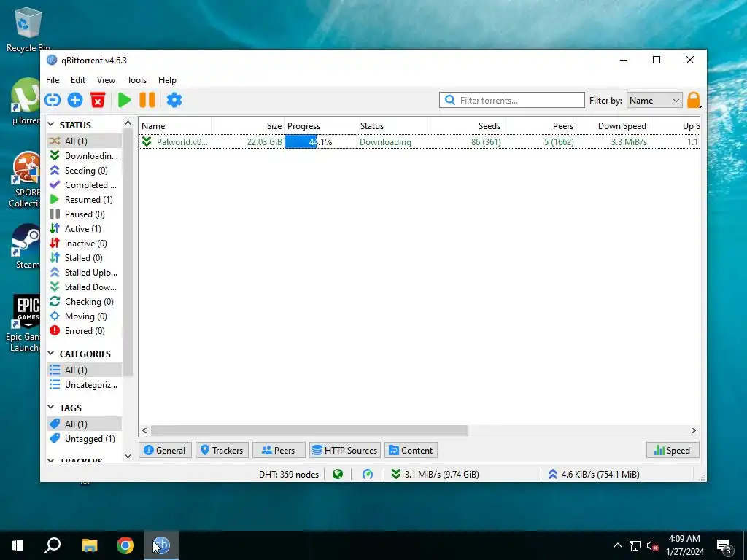Sort by the Peers column header
The image size is (747, 560).
click(x=540, y=125)
